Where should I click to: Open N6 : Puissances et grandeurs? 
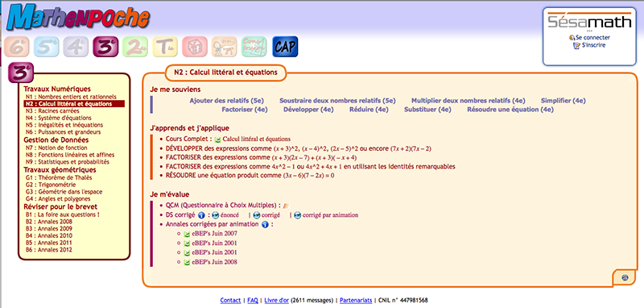click(63, 132)
